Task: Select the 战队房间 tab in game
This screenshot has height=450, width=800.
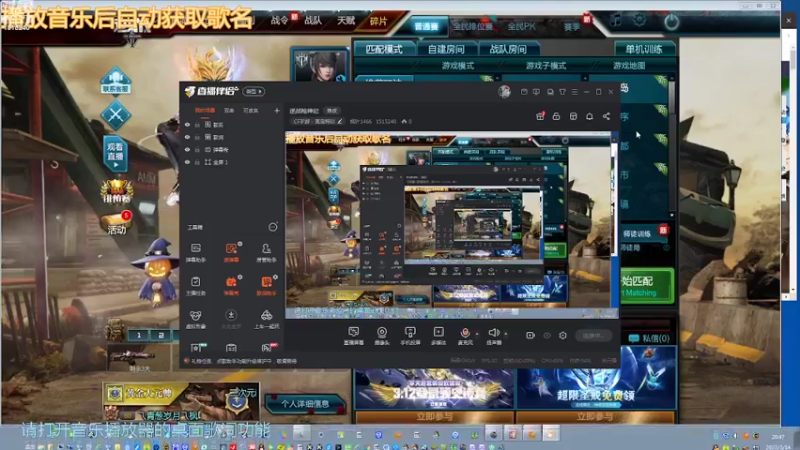Action: coord(508,49)
